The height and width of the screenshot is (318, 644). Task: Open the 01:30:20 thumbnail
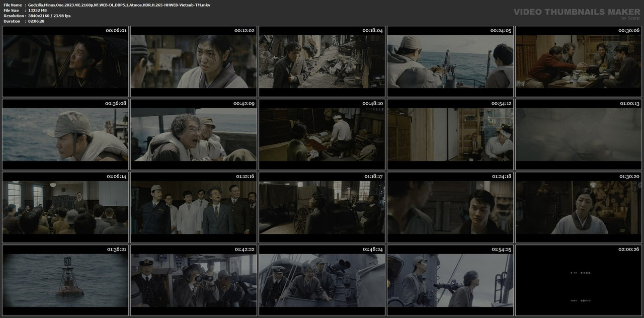click(579, 207)
